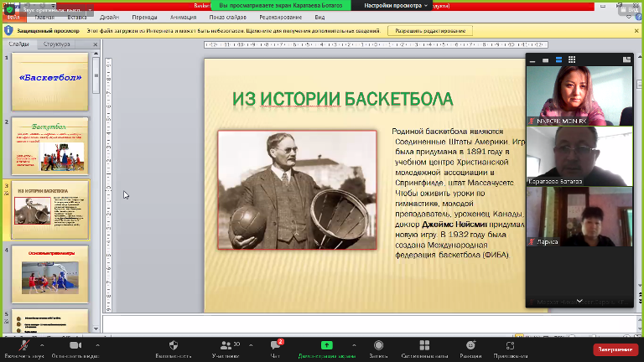Screen dimensions: 644x362
Task: Switch video panel to stacked strip view
Action: (x=558, y=60)
